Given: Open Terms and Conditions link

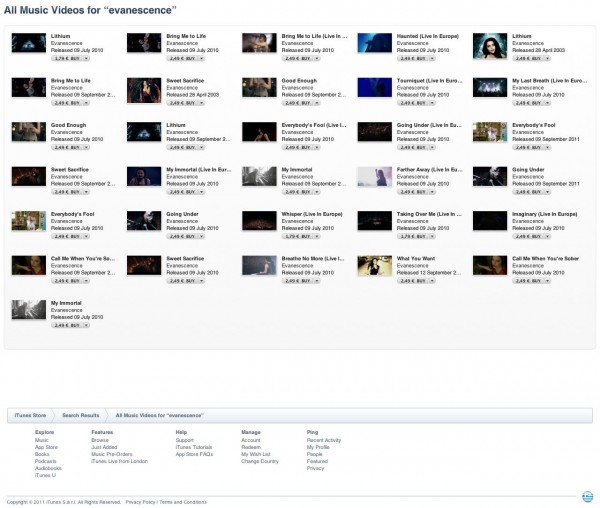Looking at the screenshot, I should point(183,502).
